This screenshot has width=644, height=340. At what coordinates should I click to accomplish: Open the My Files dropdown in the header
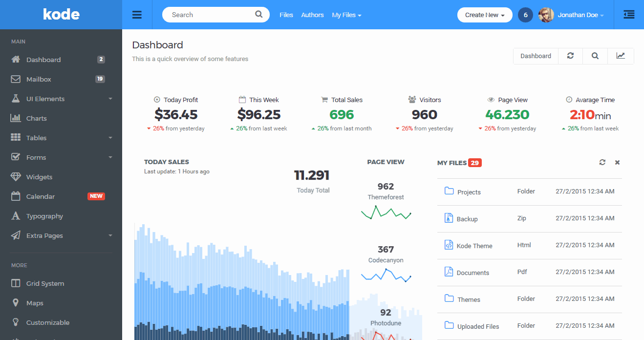tap(346, 15)
